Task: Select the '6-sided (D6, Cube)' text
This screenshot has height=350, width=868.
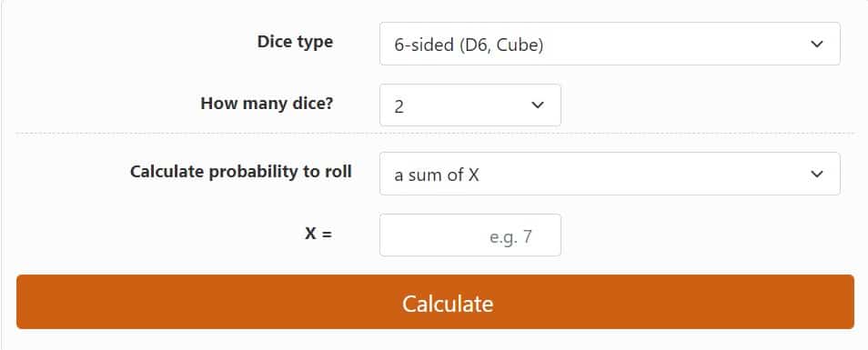Action: [469, 45]
